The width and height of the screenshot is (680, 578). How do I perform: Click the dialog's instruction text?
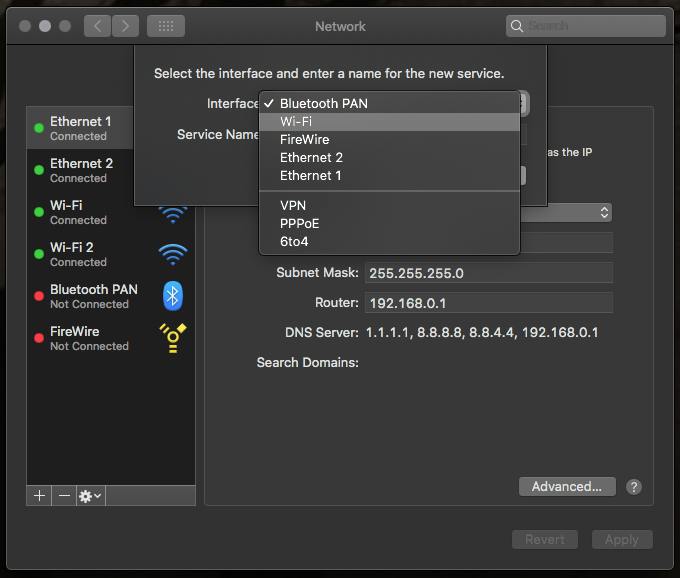[x=329, y=73]
